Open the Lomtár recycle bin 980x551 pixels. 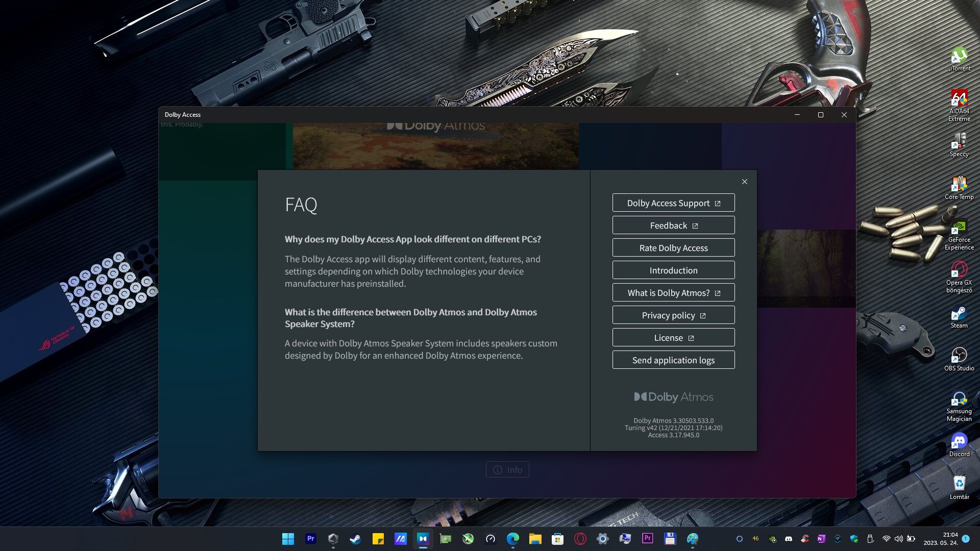pyautogui.click(x=959, y=488)
